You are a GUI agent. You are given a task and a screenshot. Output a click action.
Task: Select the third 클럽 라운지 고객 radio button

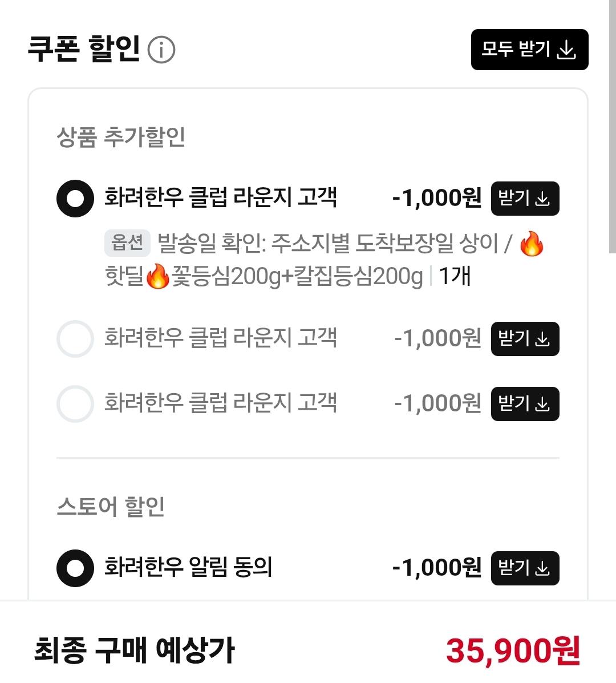tap(75, 404)
